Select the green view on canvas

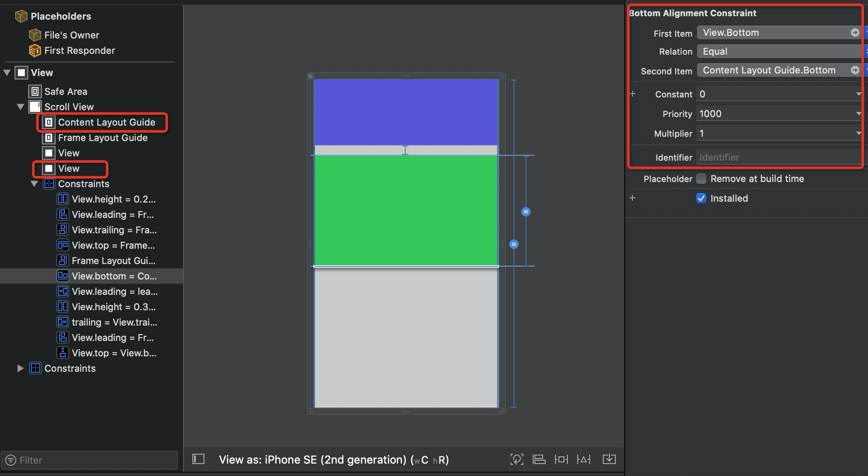click(406, 210)
